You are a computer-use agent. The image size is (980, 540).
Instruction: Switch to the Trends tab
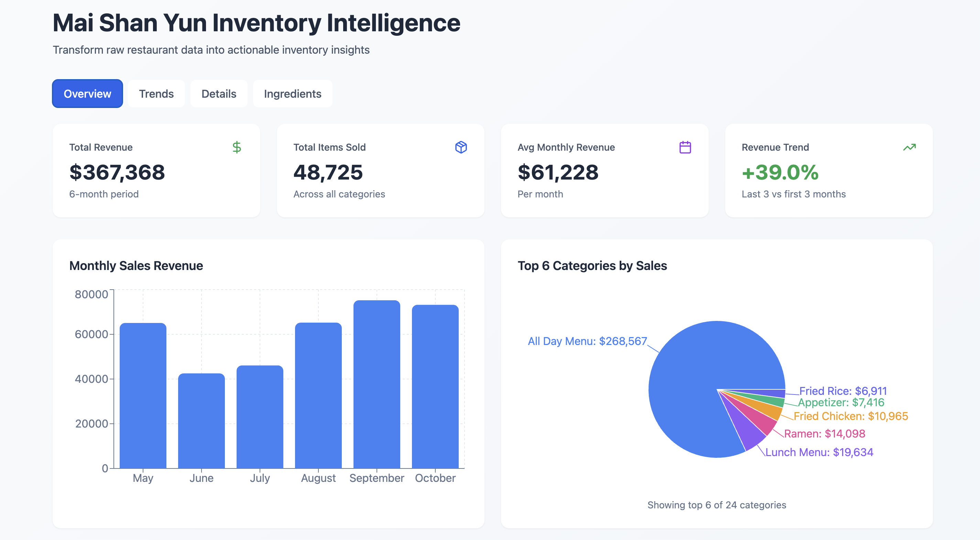pyautogui.click(x=156, y=94)
